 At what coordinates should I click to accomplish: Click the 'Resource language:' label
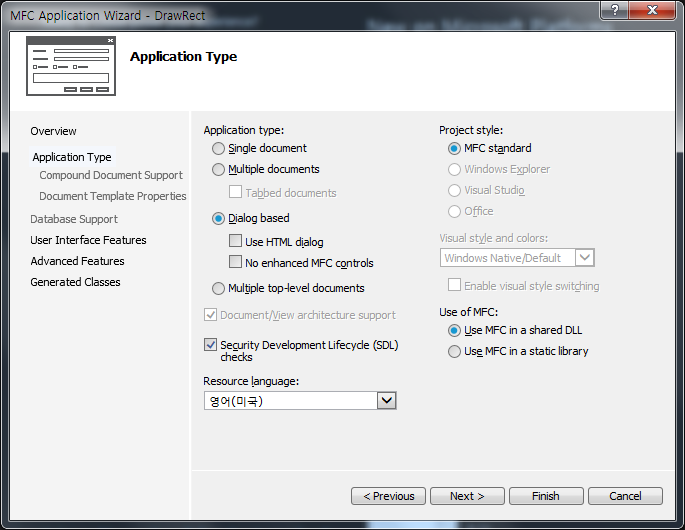tap(251, 381)
